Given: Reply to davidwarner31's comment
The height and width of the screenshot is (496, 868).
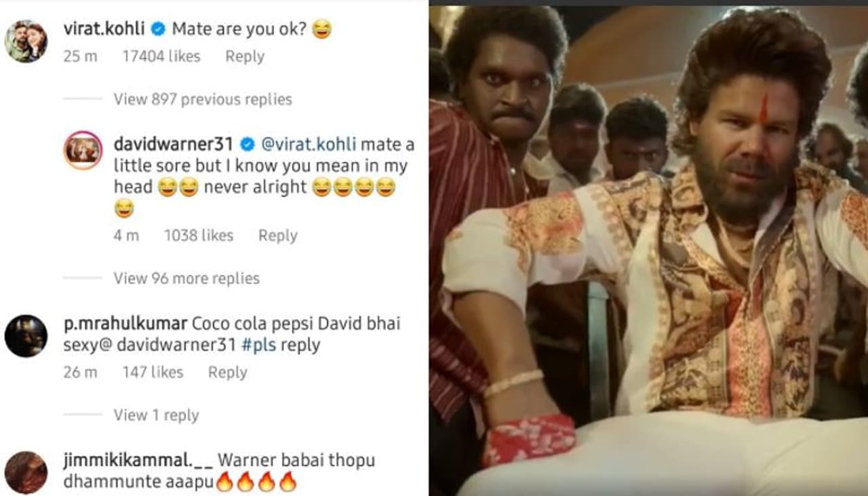Looking at the screenshot, I should point(278,235).
